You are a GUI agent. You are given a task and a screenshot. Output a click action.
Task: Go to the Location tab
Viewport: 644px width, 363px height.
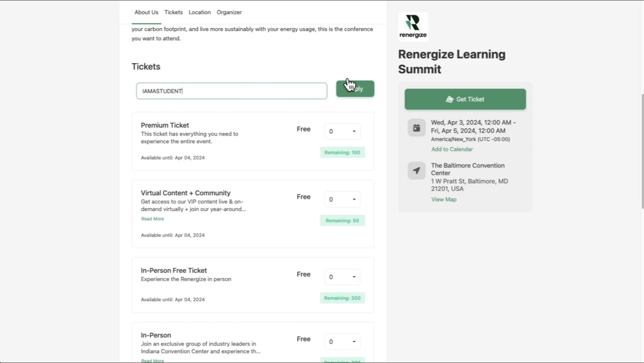point(199,12)
